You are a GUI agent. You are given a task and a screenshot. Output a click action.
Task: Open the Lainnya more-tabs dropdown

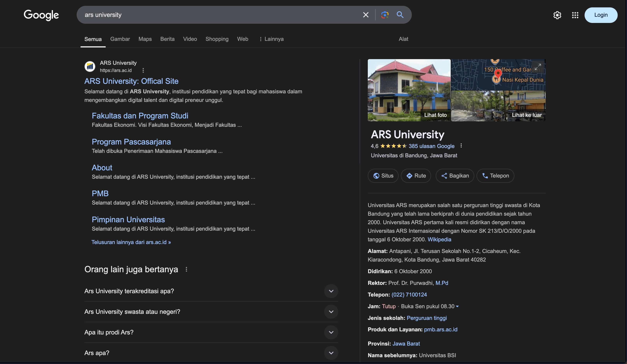point(271,39)
